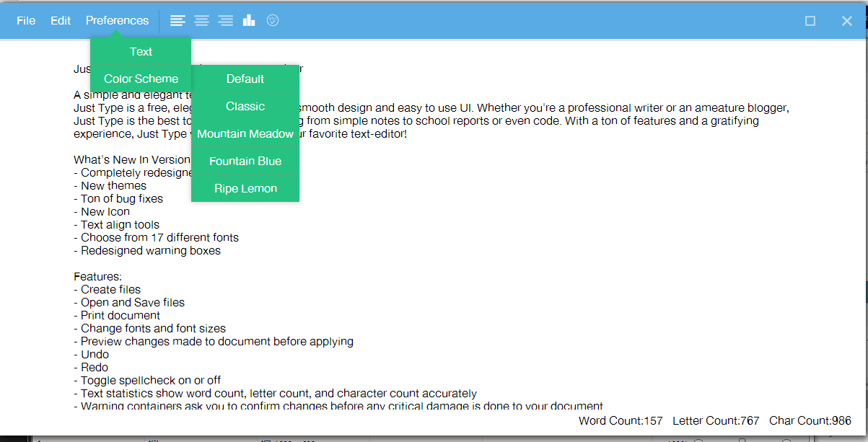This screenshot has height=442, width=868.
Task: Click the Letter Count:767 statistic
Action: pyautogui.click(x=716, y=420)
